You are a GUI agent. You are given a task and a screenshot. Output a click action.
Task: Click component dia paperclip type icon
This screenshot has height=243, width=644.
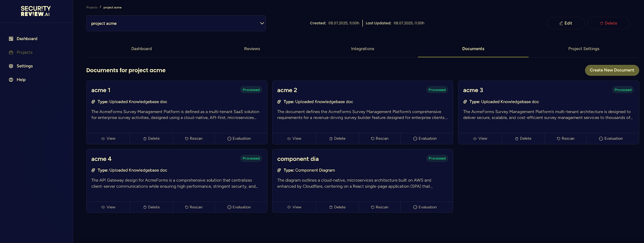pos(279,170)
